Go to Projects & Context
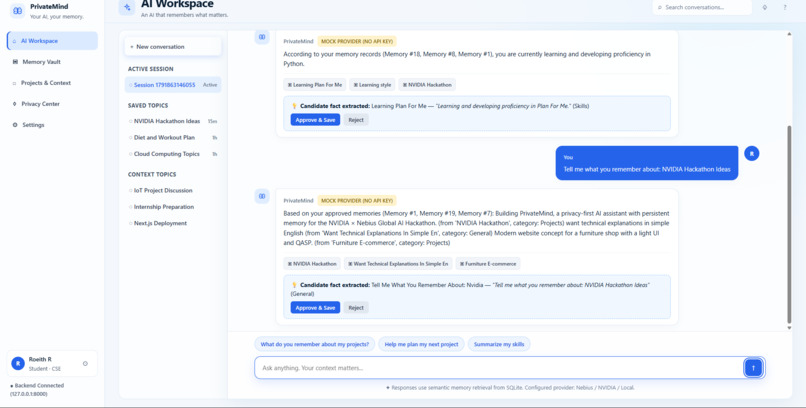The image size is (806, 408). (52, 83)
